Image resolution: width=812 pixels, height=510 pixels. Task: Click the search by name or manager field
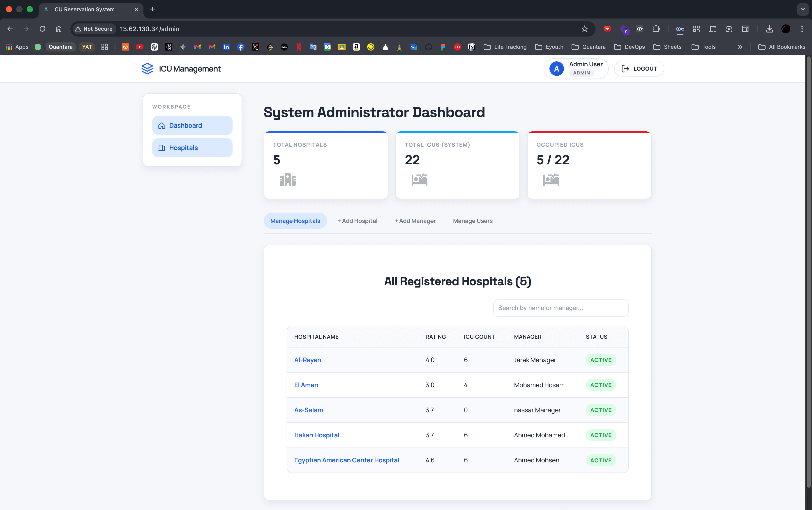[561, 308]
